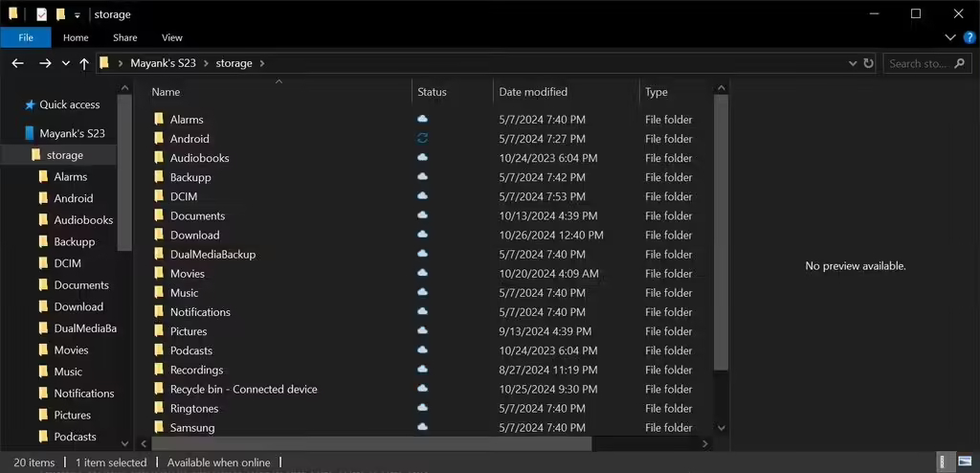Click the Pictures folder icon in file list
The width and height of the screenshot is (980, 473).
click(159, 331)
